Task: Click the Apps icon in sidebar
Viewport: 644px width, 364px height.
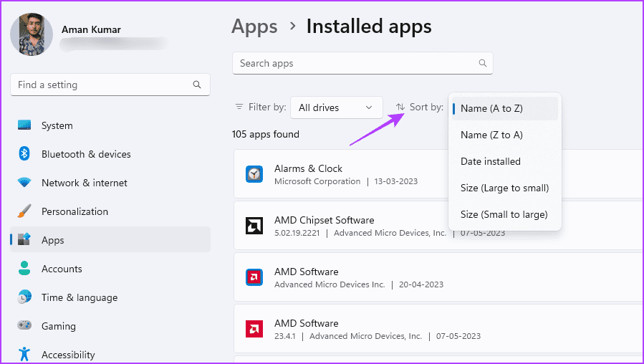Action: point(24,239)
